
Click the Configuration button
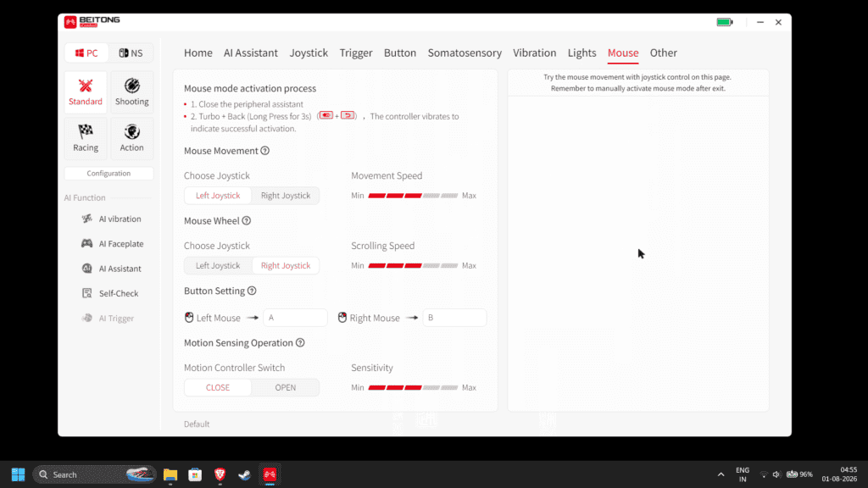(x=108, y=173)
